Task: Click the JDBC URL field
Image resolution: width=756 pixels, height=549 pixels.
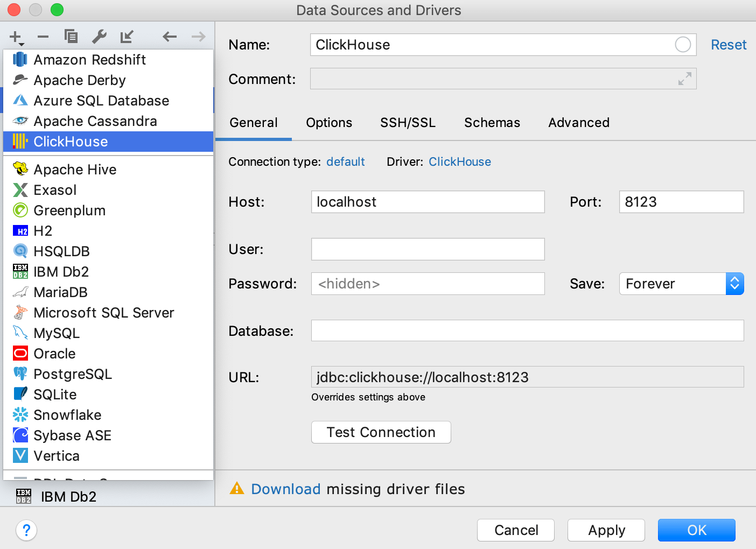Action: 528,377
